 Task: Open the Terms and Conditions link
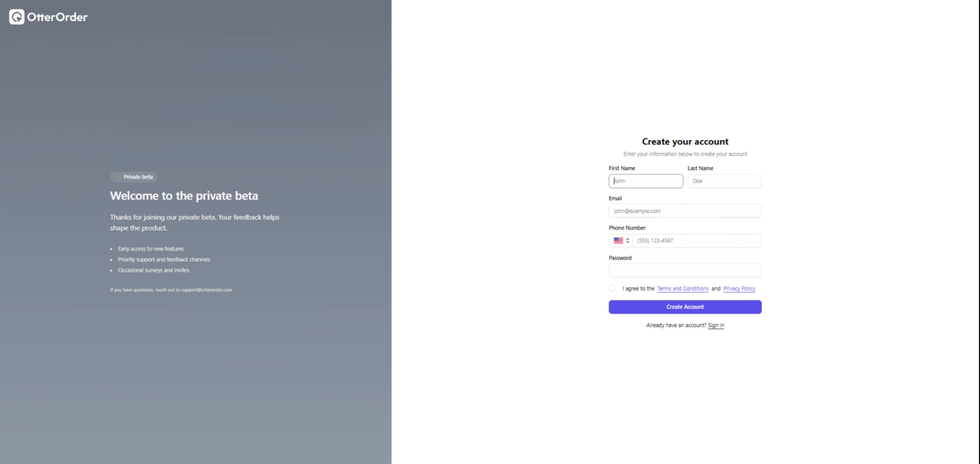click(683, 289)
